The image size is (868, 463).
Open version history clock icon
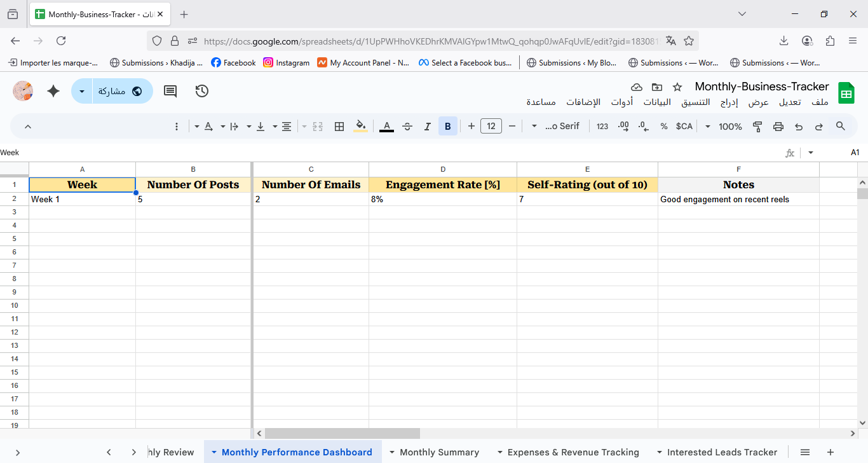tap(202, 91)
